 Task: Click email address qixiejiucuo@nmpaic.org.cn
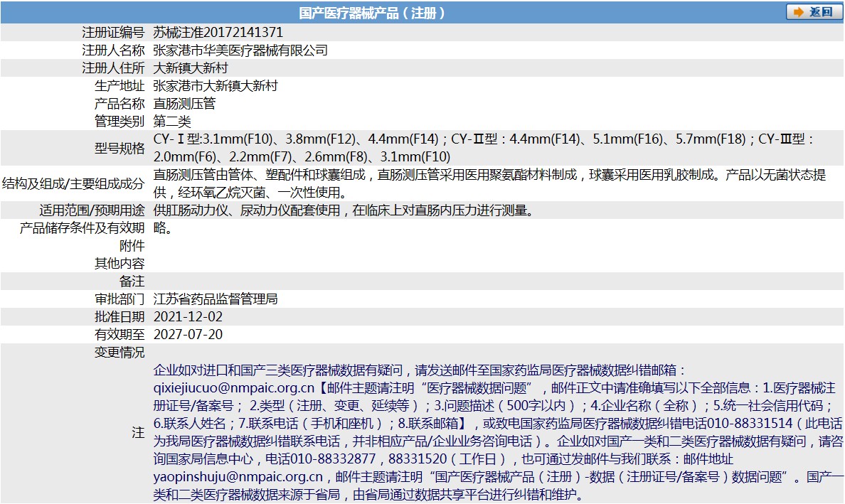tap(234, 388)
